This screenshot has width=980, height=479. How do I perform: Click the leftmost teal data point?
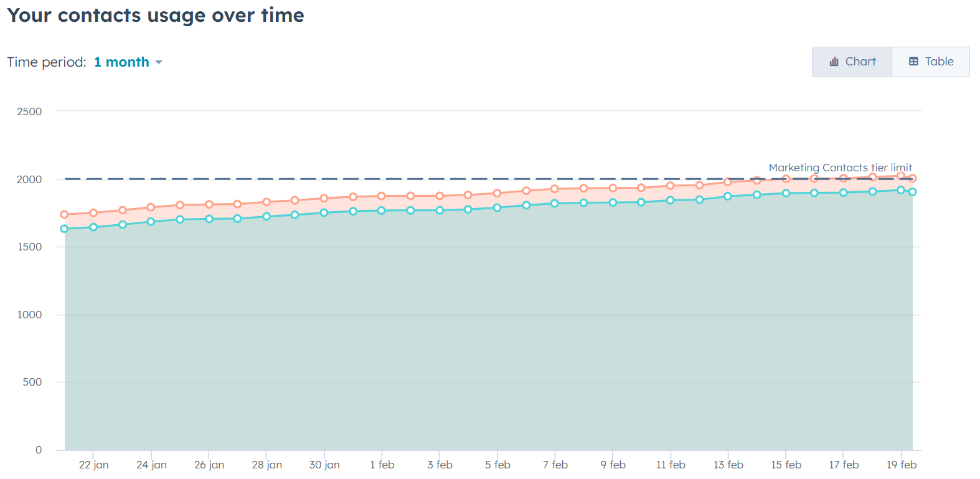(x=65, y=229)
